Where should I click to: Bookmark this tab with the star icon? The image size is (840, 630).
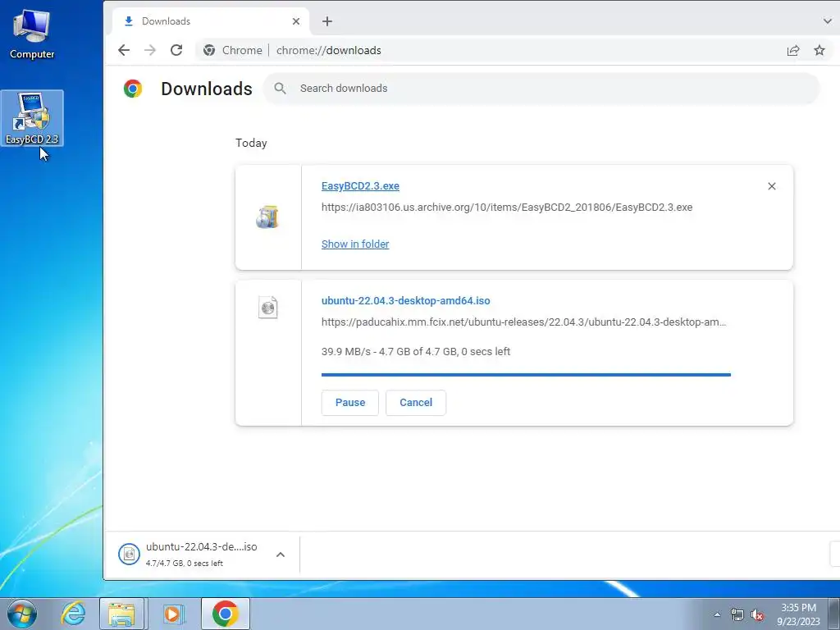[x=819, y=50]
